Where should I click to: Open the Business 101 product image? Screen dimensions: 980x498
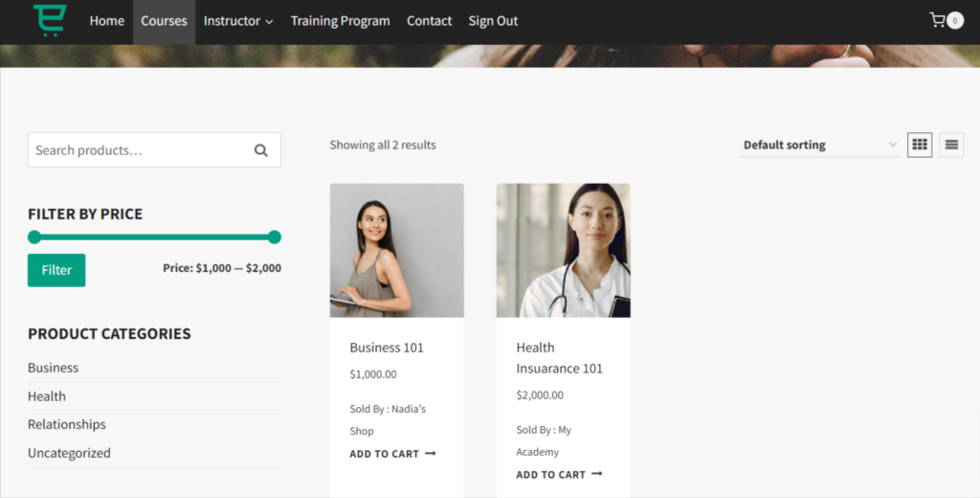coord(397,250)
